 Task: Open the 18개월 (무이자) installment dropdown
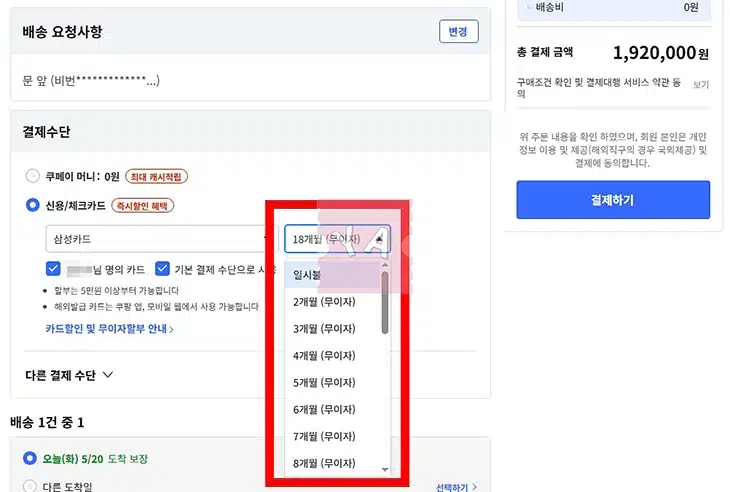tap(338, 239)
